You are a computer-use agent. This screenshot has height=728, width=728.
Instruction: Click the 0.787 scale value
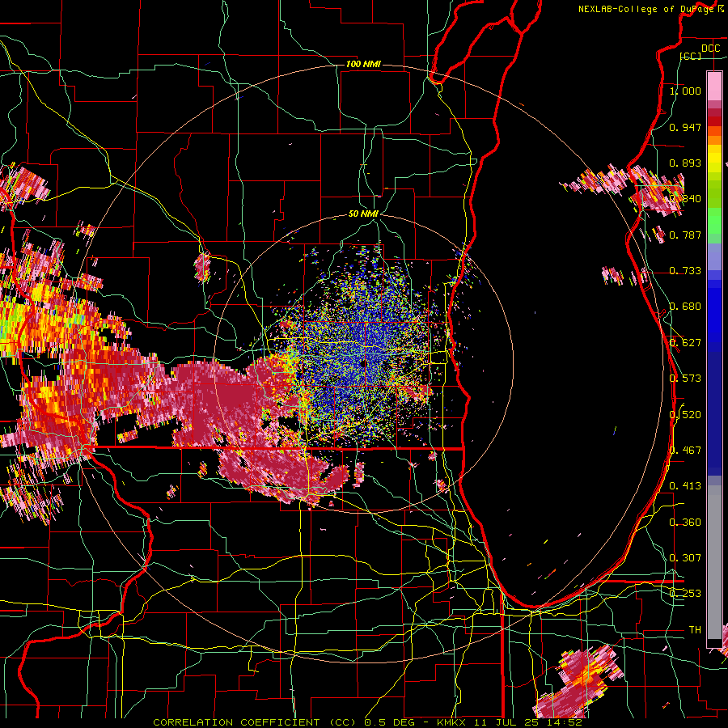pyautogui.click(x=685, y=235)
